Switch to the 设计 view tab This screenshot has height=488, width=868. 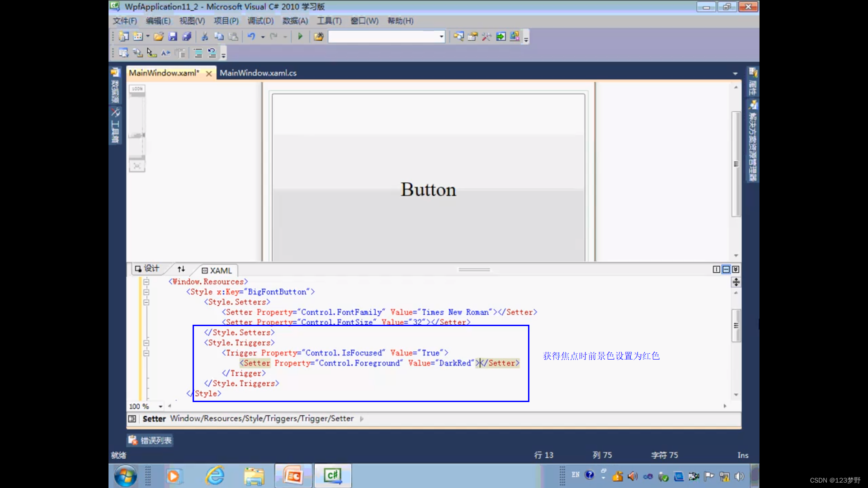tap(147, 269)
